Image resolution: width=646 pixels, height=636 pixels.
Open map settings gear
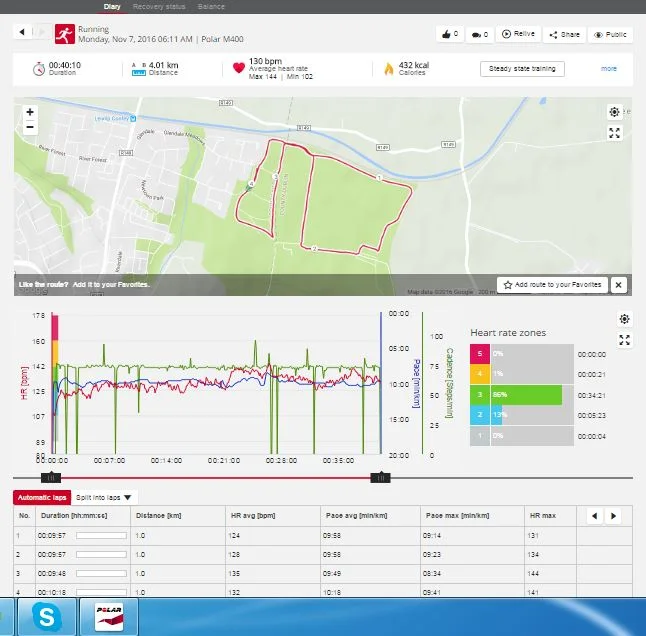614,112
